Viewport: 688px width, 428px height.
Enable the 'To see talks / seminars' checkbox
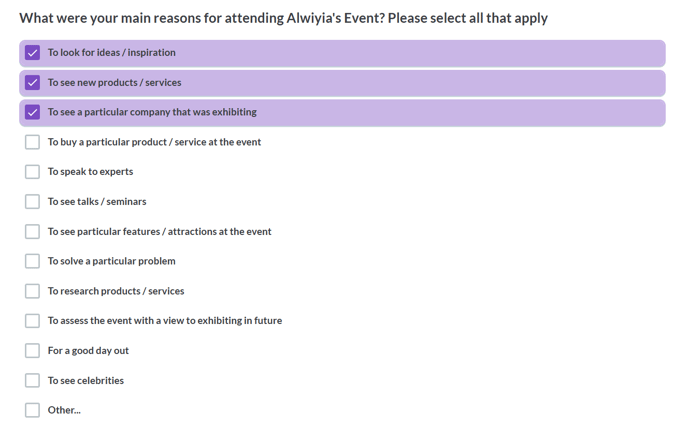[33, 202]
